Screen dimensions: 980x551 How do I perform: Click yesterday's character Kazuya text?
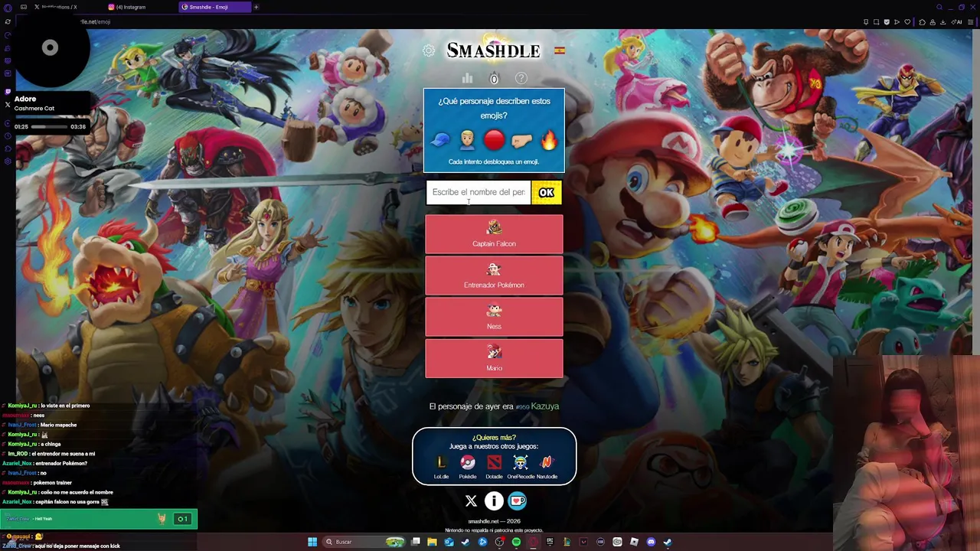(x=545, y=406)
